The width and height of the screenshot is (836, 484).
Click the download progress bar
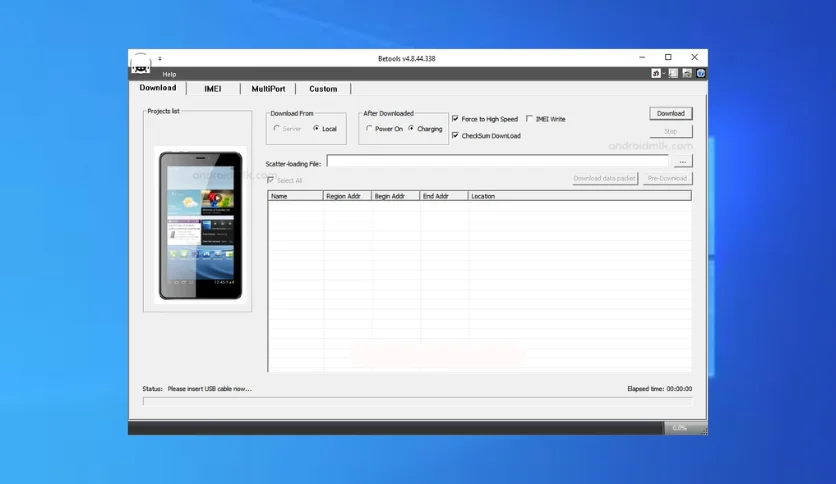tap(417, 401)
